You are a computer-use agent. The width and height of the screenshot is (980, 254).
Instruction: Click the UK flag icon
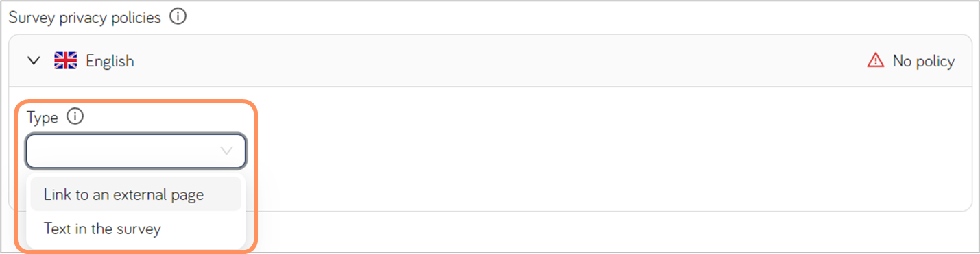[66, 61]
